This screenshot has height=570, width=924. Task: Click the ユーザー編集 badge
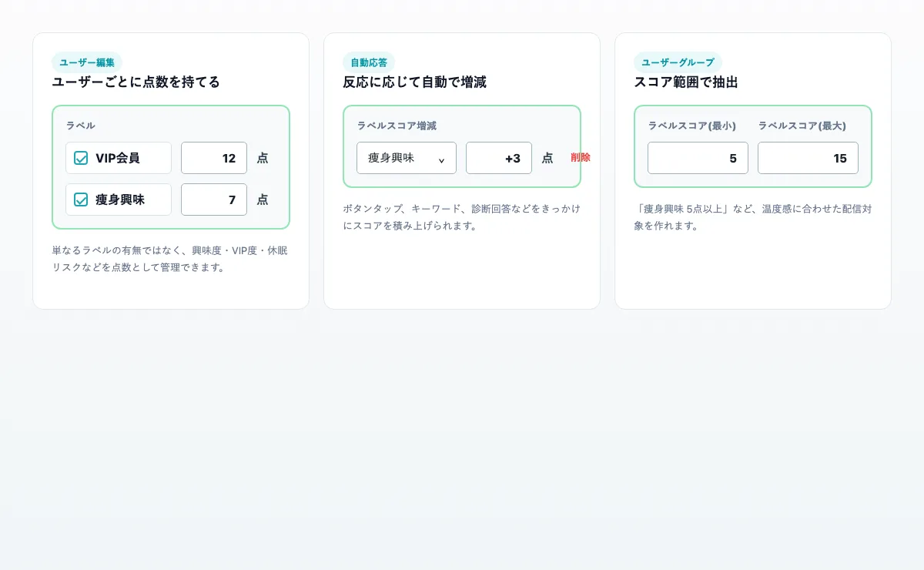coord(87,62)
